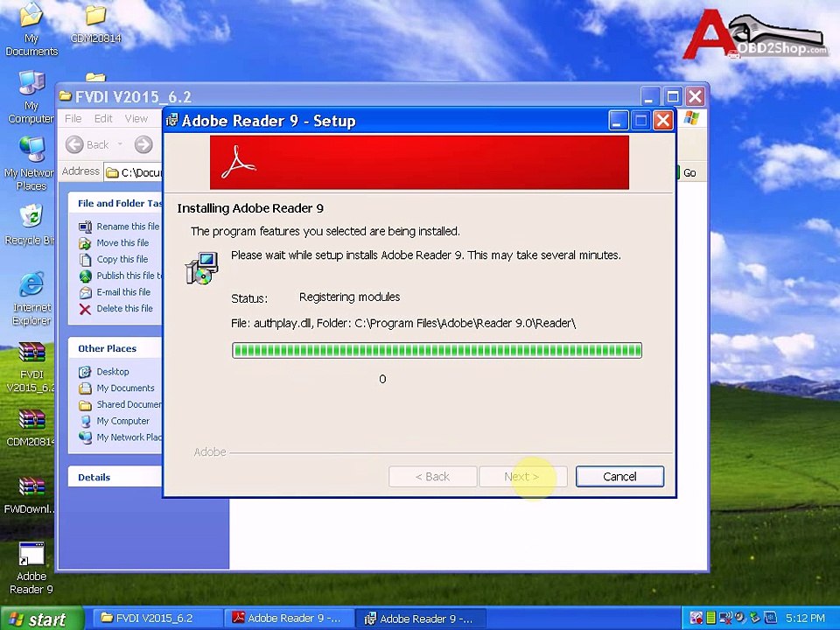Image resolution: width=840 pixels, height=630 pixels.
Task: Click 'Installing Adobe Reader 9' heading
Action: (250, 208)
